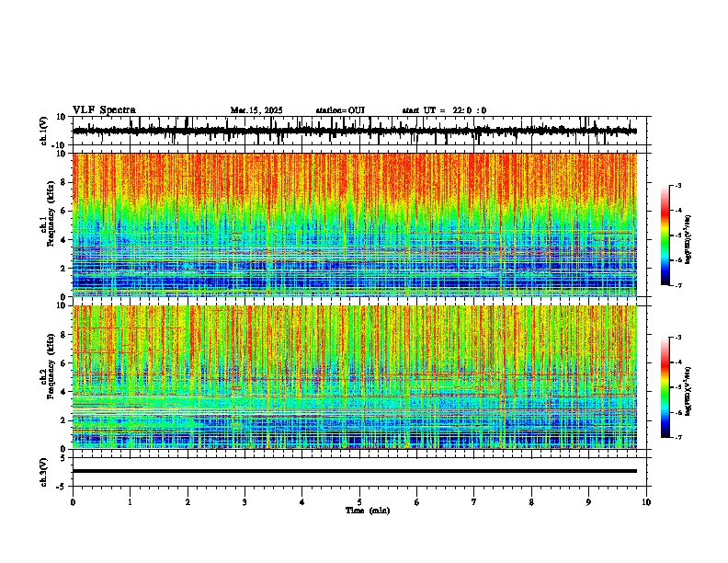
Task: Click the time axis tick label 5
Action: pyautogui.click(x=359, y=502)
